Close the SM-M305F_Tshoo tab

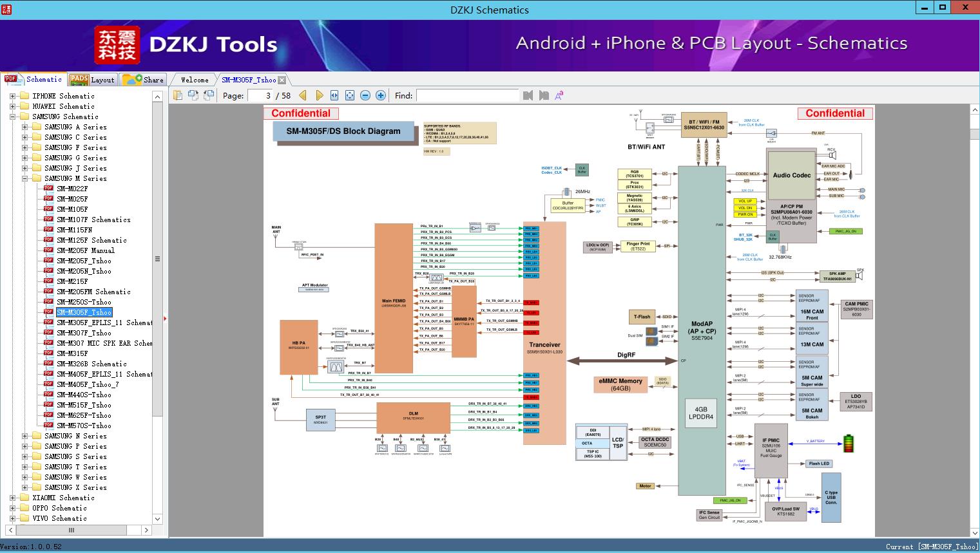282,80
